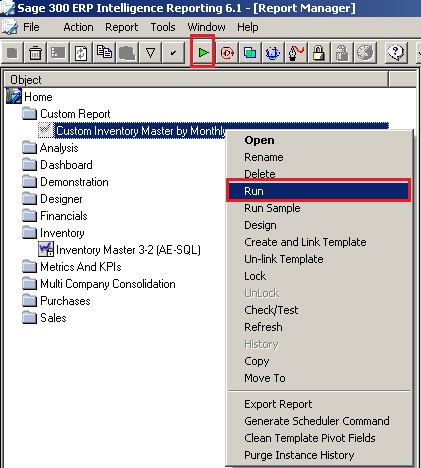Select Export Report menu entry
421x468 pixels.
[318, 404]
